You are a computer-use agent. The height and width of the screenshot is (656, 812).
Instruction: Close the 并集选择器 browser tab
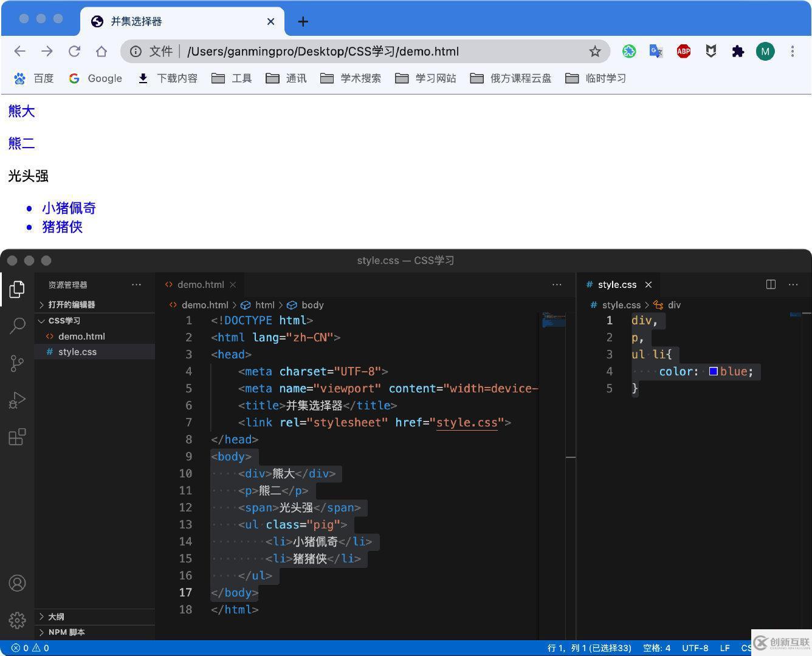click(271, 21)
